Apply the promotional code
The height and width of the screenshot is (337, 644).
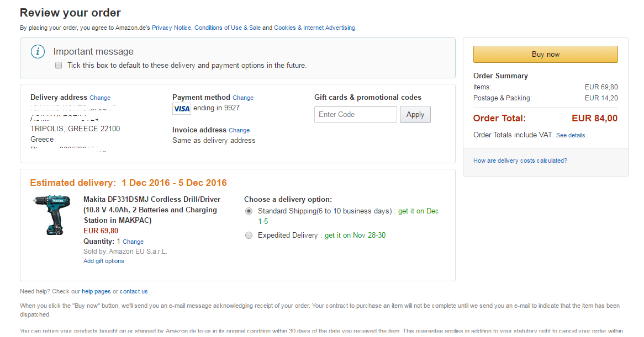point(415,115)
